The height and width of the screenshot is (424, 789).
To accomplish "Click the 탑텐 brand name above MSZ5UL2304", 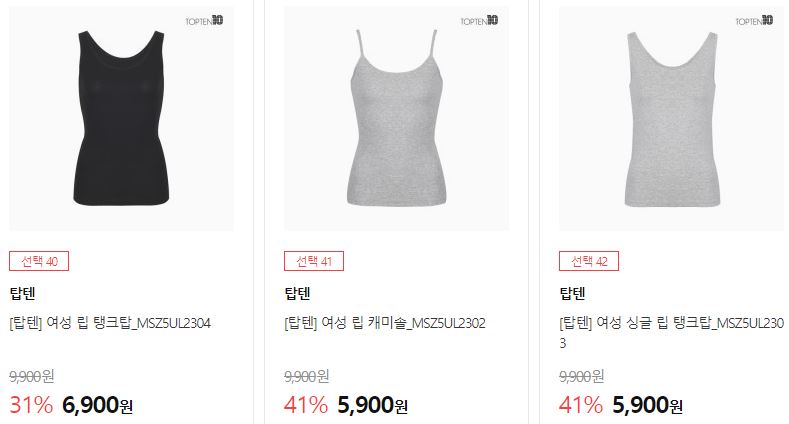I will coord(22,293).
